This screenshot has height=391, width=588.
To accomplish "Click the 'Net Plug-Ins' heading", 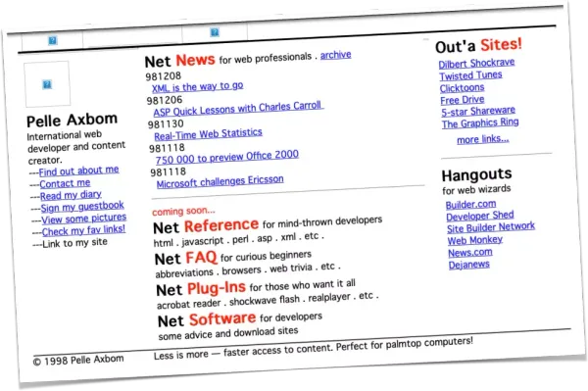I will (201, 289).
